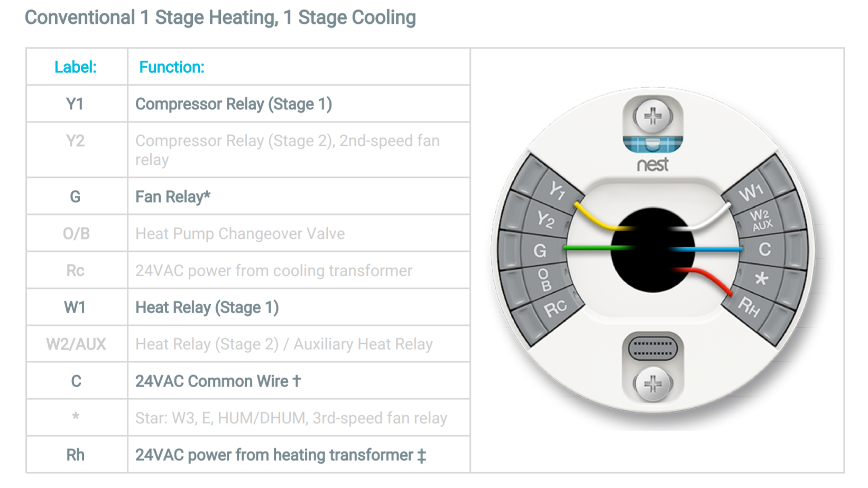This screenshot has height=488, width=868.
Task: Click the bottom mounting screw on the Nest base
Action: point(653,383)
